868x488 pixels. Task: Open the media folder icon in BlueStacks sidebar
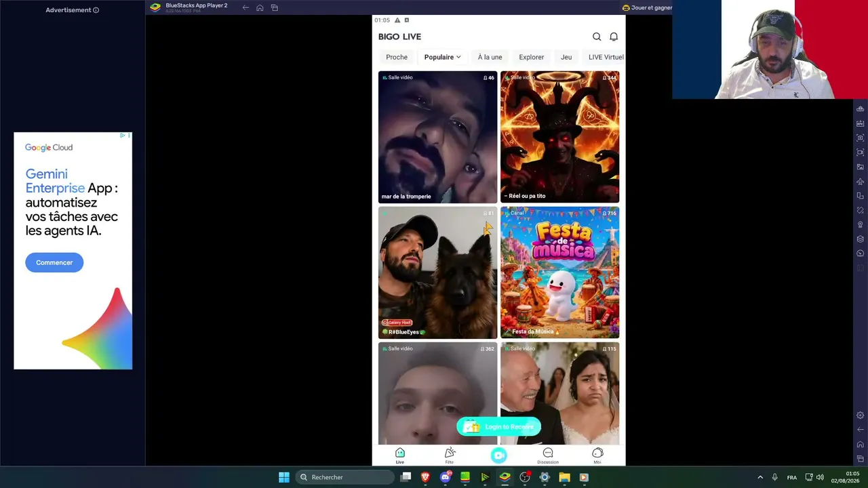(x=861, y=167)
